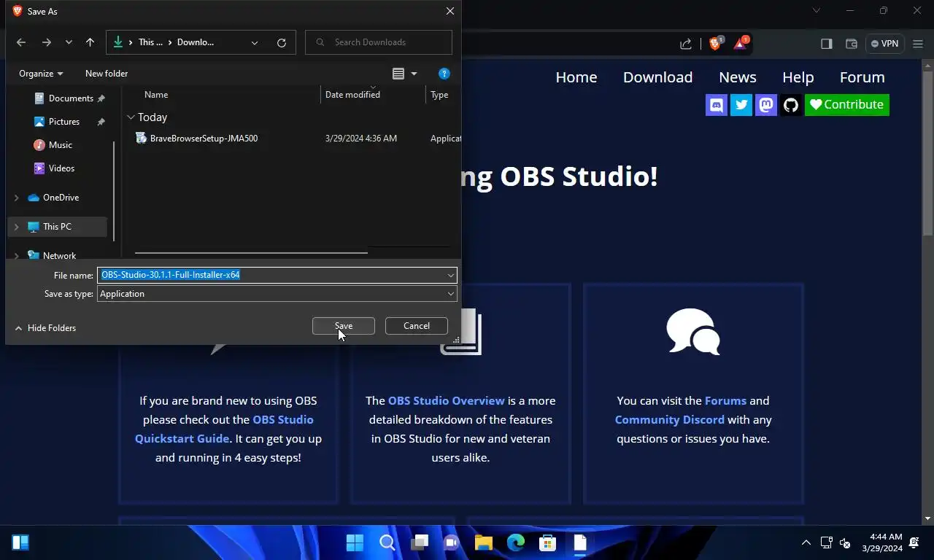The width and height of the screenshot is (934, 560).
Task: Select Network in navigation pane
Action: coord(59,255)
